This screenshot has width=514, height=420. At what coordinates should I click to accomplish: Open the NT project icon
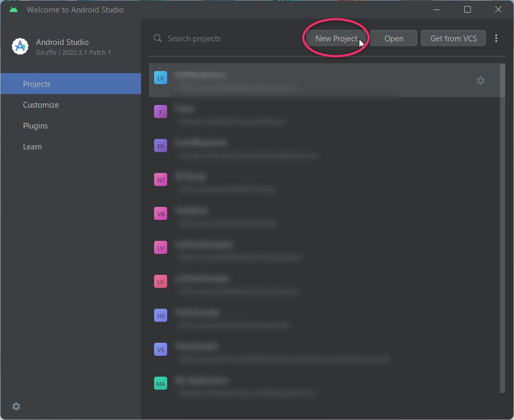click(x=161, y=180)
